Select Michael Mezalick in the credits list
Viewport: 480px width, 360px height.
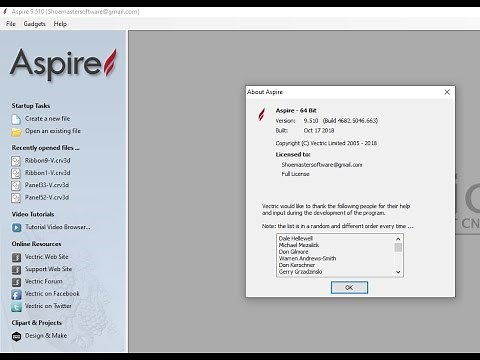point(299,245)
